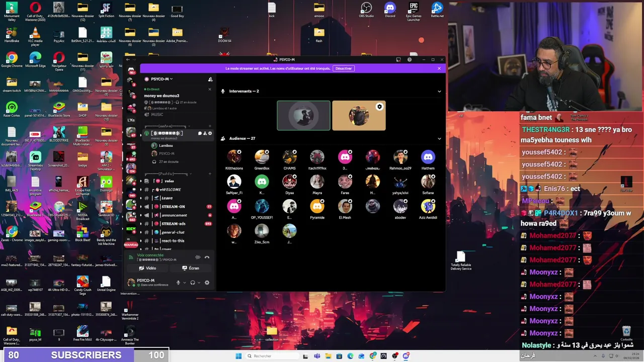Mute the microphone in user panel
This screenshot has width=644, height=362.
point(178,283)
